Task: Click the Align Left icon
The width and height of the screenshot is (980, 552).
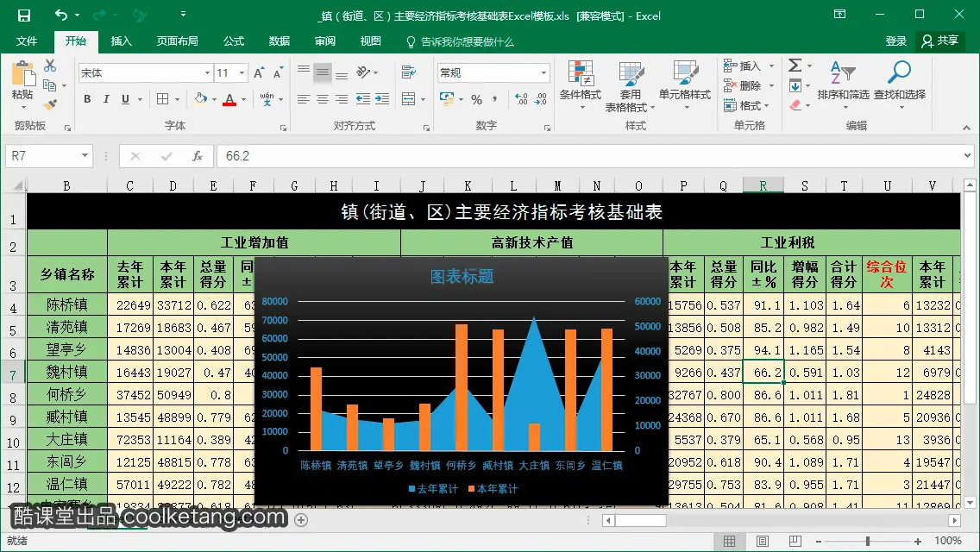Action: (303, 99)
